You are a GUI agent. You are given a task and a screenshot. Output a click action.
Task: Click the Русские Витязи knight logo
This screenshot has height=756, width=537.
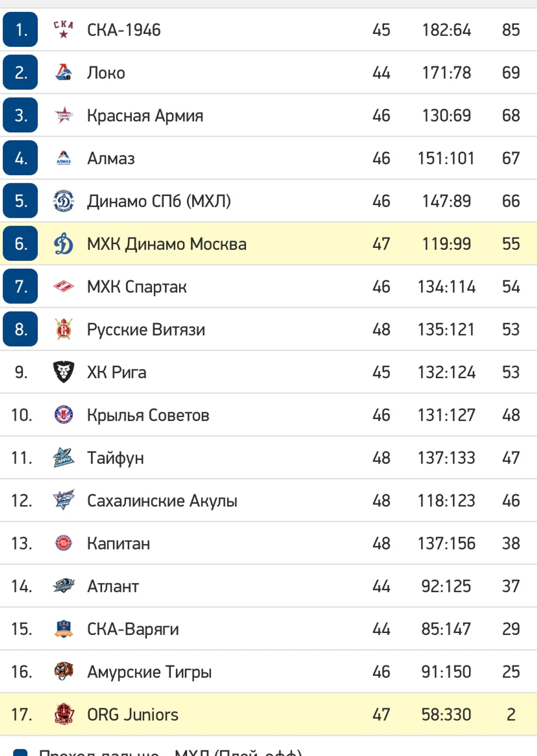(x=63, y=329)
